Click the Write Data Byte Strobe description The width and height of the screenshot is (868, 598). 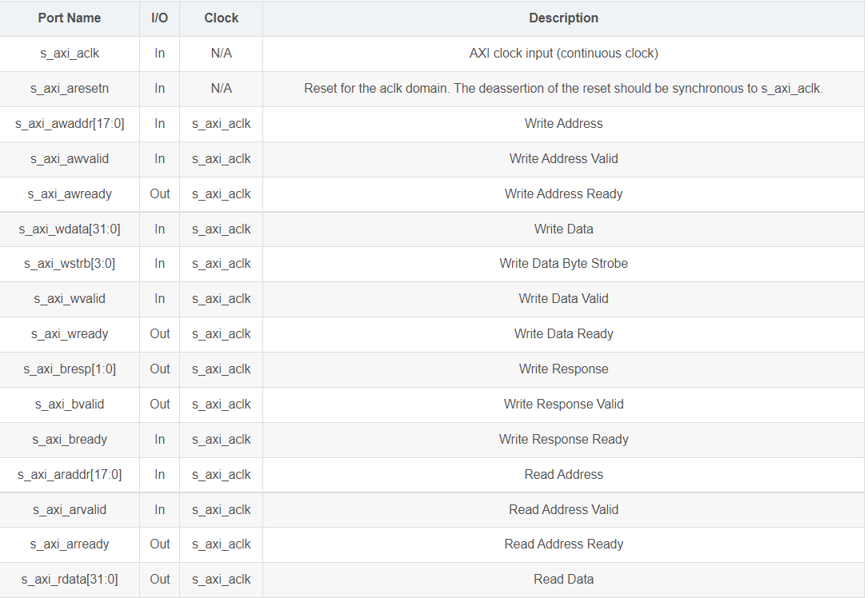pyautogui.click(x=563, y=264)
